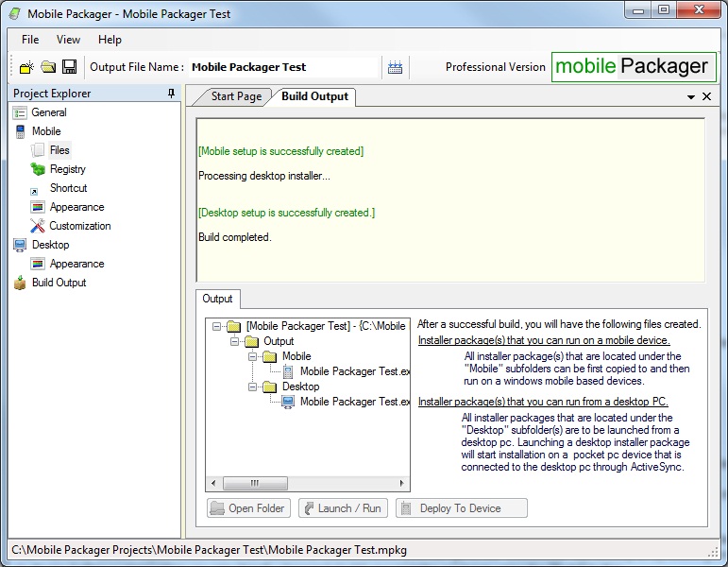
Task: Click the Build toolbar icon beside output name
Action: point(395,67)
